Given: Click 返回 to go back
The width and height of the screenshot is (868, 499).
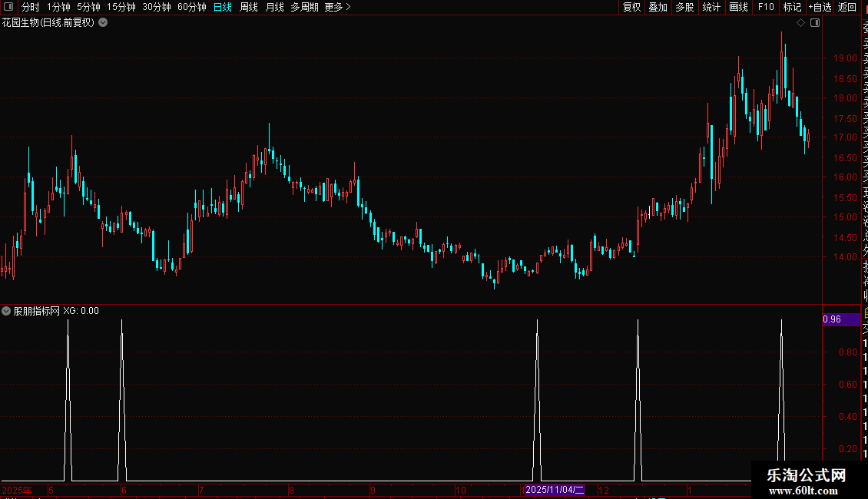Looking at the screenshot, I should (x=847, y=7).
